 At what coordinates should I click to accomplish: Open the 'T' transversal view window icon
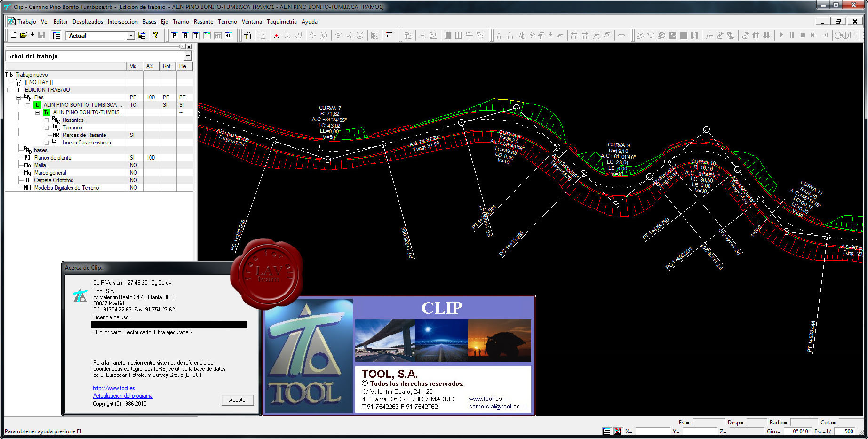point(196,35)
